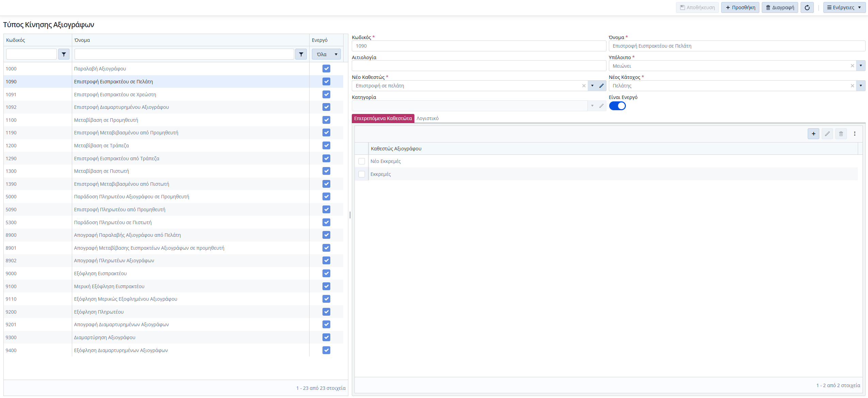Image resolution: width=868 pixels, height=398 pixels.
Task: Toggle active checkbox for Εξόφληση Εισπρακτέου
Action: pos(326,273)
